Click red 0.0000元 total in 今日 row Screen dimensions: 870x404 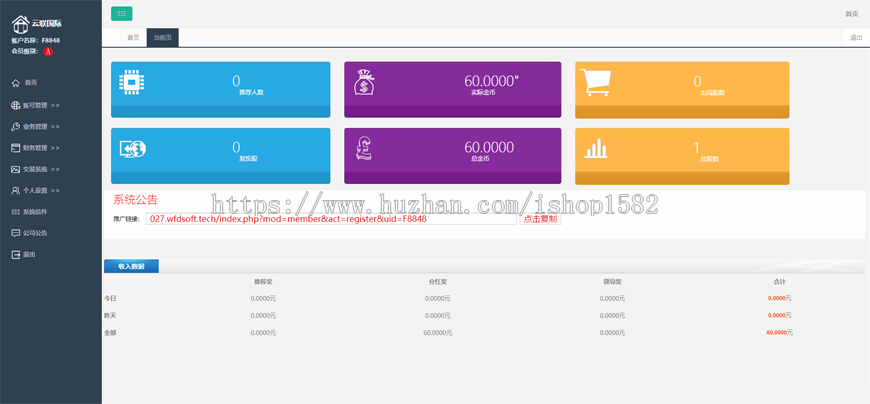[x=780, y=298]
